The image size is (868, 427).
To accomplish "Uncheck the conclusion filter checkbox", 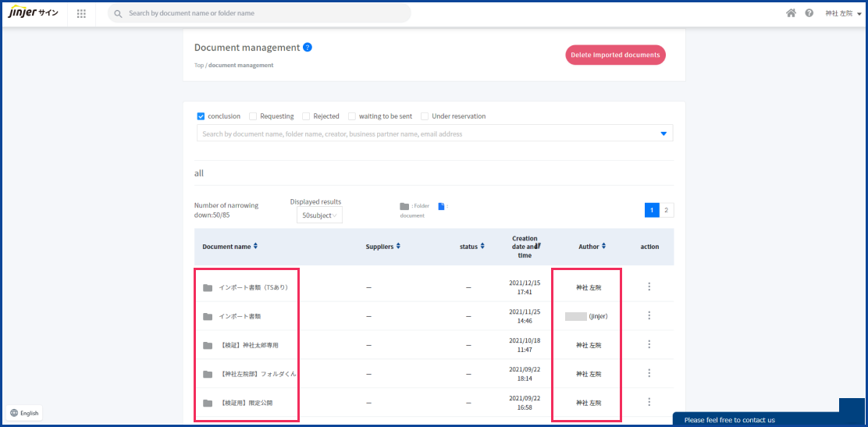I will tap(201, 116).
